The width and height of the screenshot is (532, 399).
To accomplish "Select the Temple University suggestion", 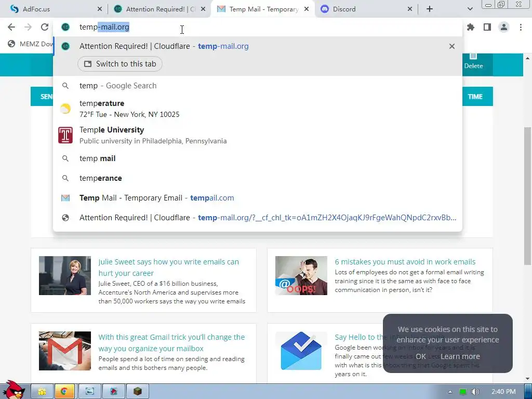I will (258, 135).
